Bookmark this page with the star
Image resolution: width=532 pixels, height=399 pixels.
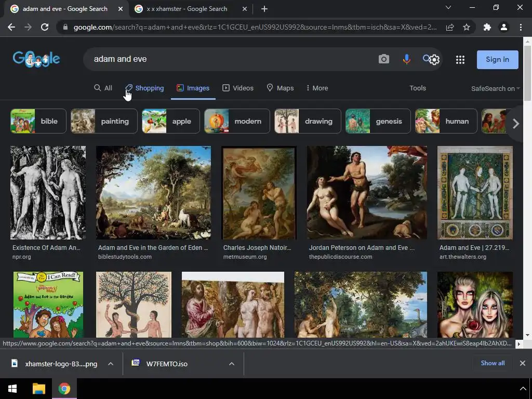[467, 27]
